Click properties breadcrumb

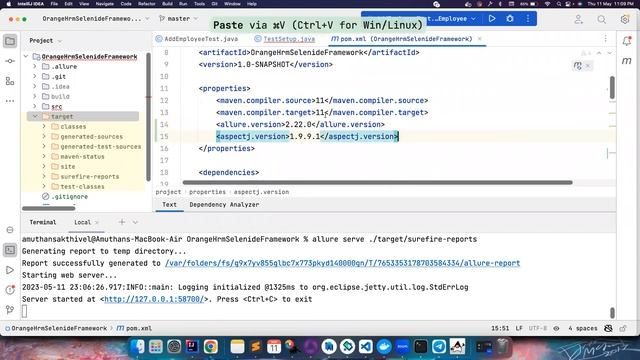click(207, 192)
